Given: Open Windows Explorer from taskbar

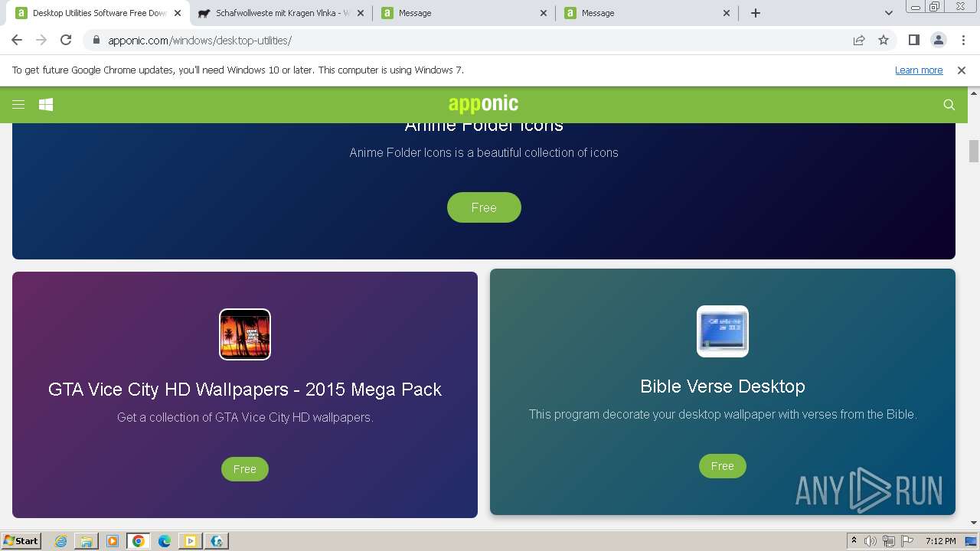Looking at the screenshot, I should [87, 541].
